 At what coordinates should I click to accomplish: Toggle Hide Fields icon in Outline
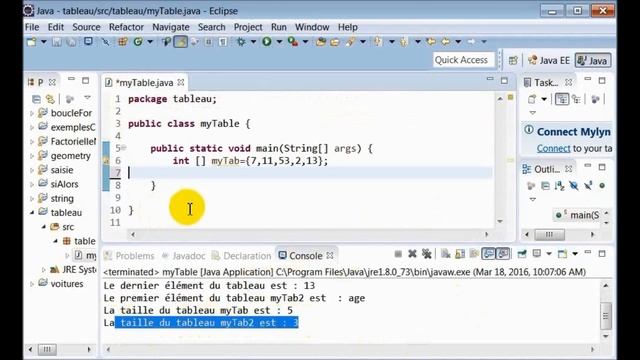(573, 186)
